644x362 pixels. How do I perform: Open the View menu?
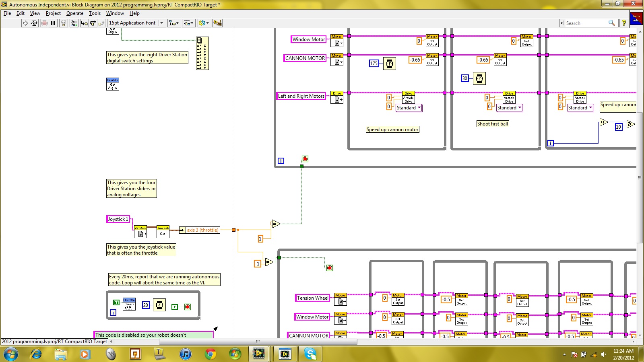pyautogui.click(x=35, y=13)
